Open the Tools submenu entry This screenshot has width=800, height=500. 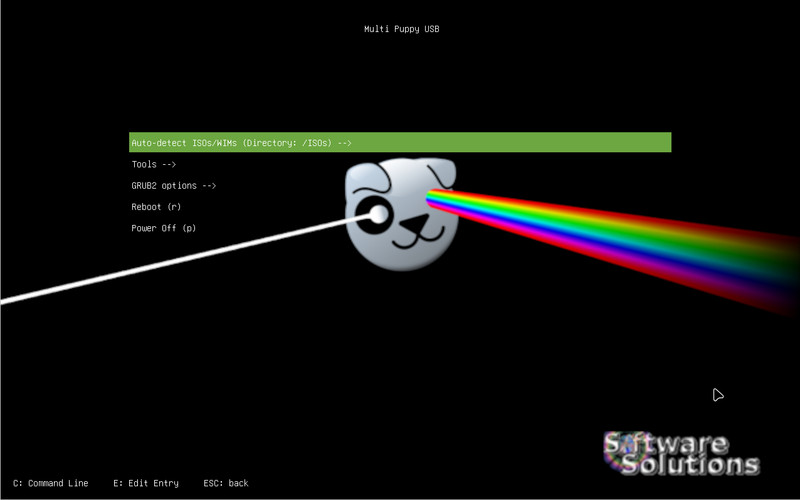click(154, 164)
